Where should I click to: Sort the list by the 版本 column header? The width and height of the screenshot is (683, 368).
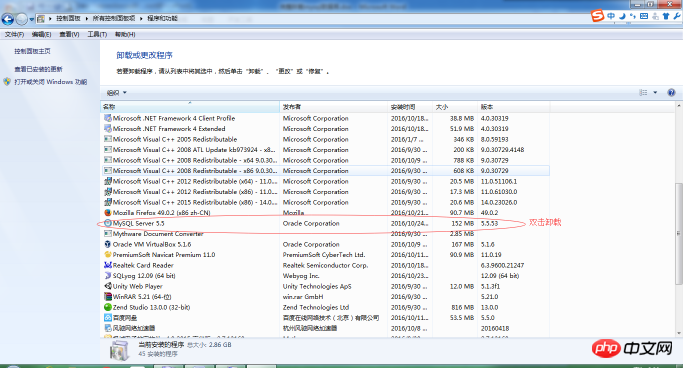coord(514,107)
